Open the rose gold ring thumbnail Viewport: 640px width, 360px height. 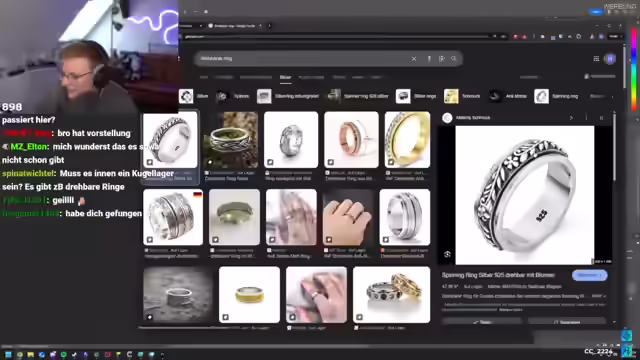tap(351, 140)
